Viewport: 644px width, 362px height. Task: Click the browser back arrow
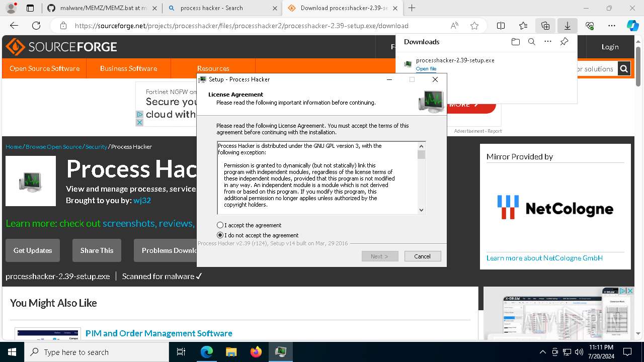point(14,26)
